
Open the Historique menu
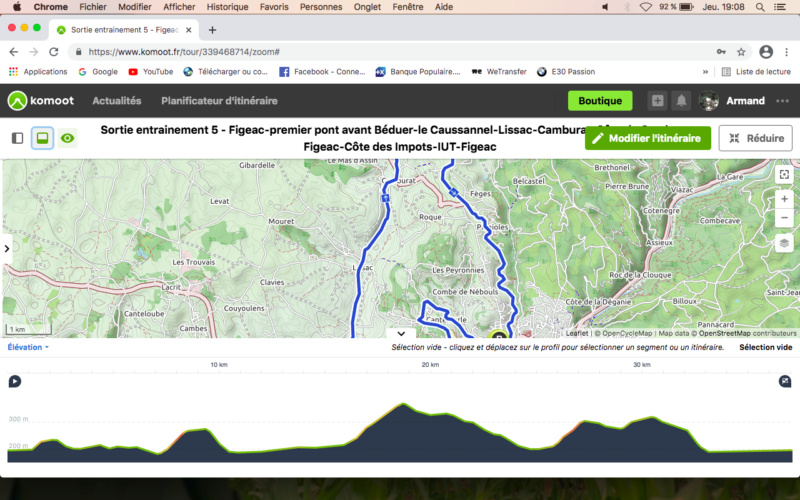[228, 7]
